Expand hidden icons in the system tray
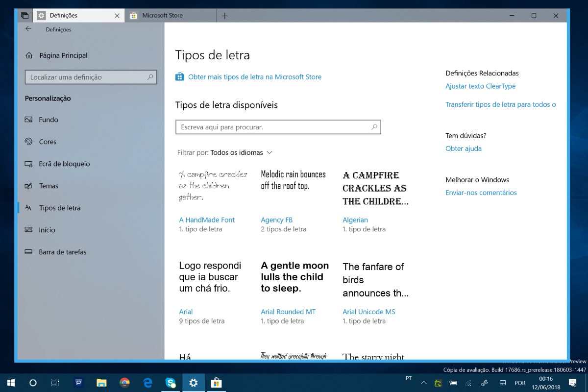588x392 pixels. pos(422,383)
